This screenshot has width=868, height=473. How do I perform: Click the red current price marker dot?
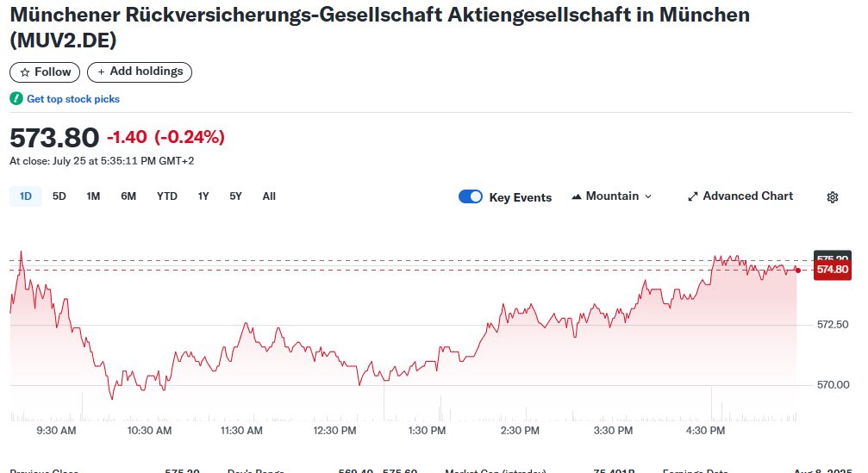pos(797,270)
